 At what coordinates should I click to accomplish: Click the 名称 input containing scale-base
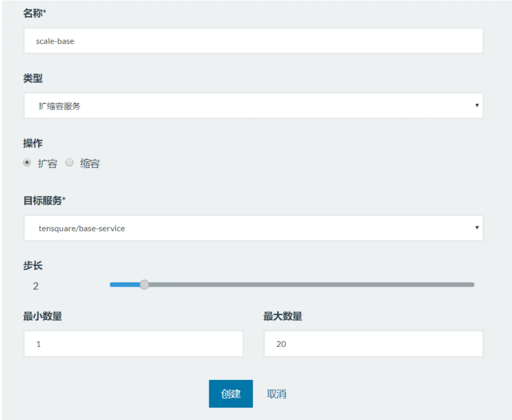tap(253, 41)
